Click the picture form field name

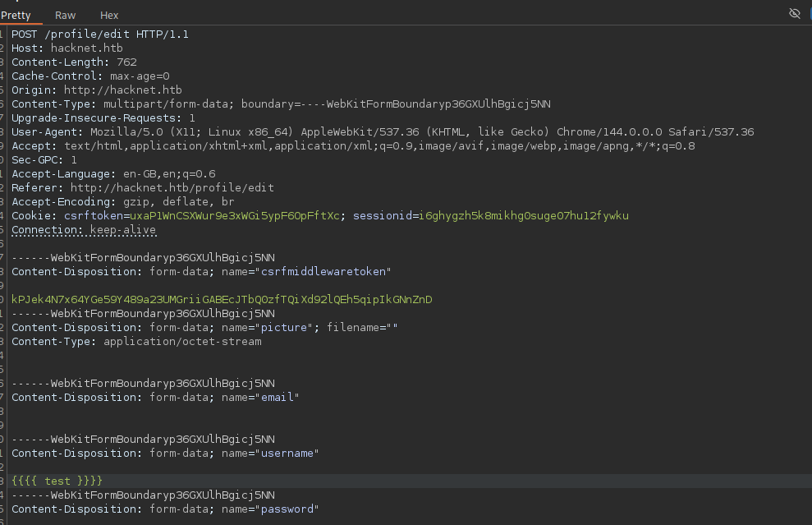pos(284,328)
